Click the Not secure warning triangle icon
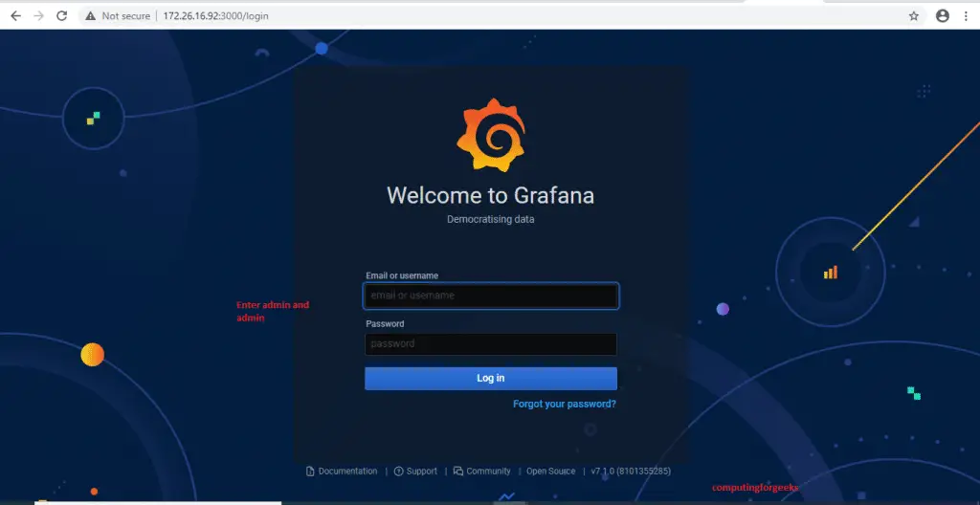980x505 pixels. pyautogui.click(x=91, y=15)
